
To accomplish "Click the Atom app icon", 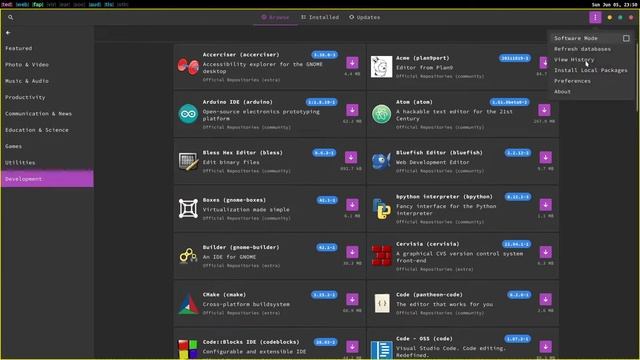I will [x=382, y=114].
